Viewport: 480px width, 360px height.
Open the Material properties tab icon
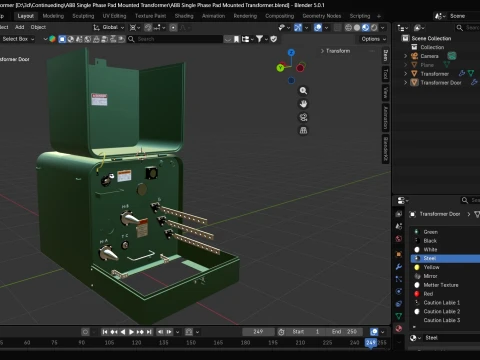point(399,328)
